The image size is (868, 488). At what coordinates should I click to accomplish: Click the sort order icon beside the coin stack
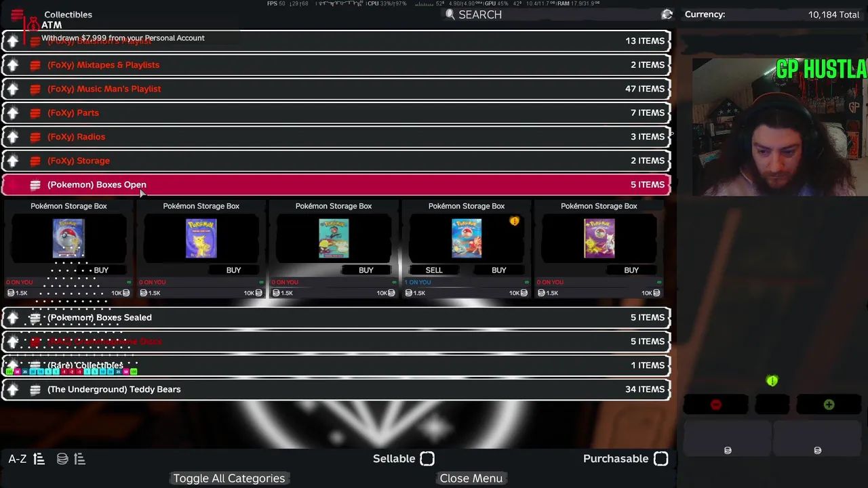[x=79, y=459]
